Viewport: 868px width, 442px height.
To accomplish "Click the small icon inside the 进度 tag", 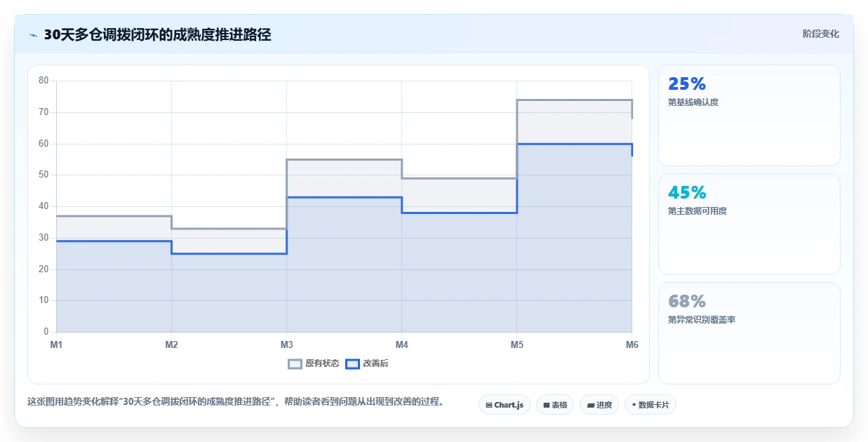I will (x=590, y=406).
